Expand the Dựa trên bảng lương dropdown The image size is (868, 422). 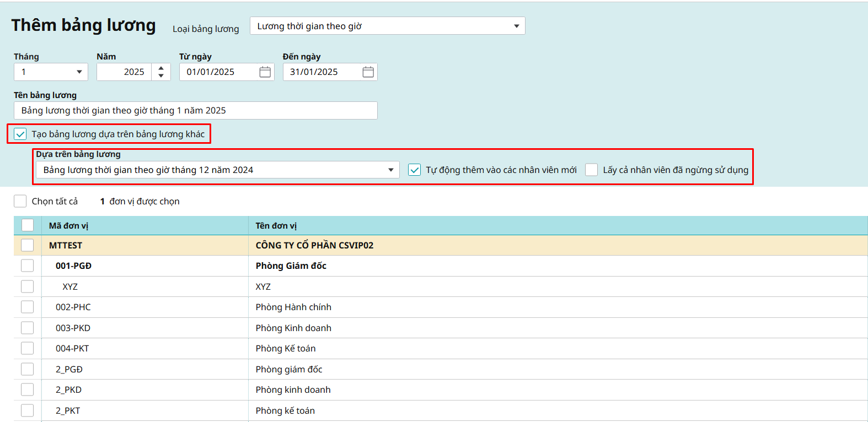pos(390,170)
